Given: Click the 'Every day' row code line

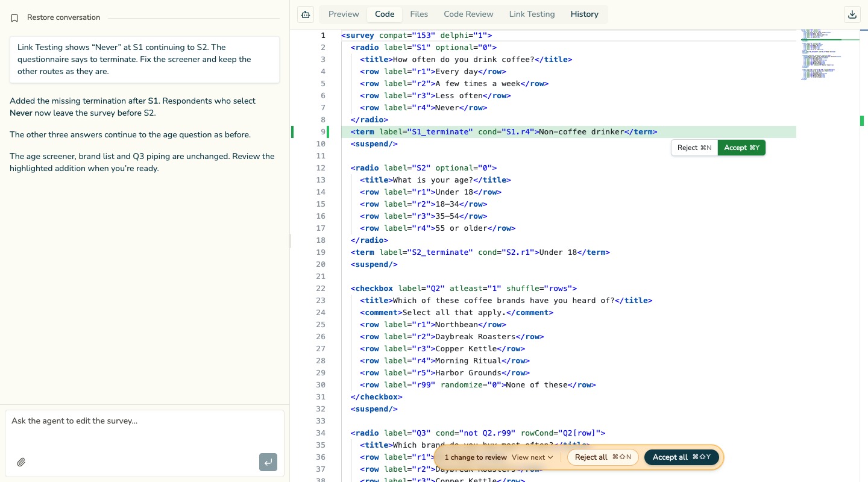Looking at the screenshot, I should (x=433, y=72).
